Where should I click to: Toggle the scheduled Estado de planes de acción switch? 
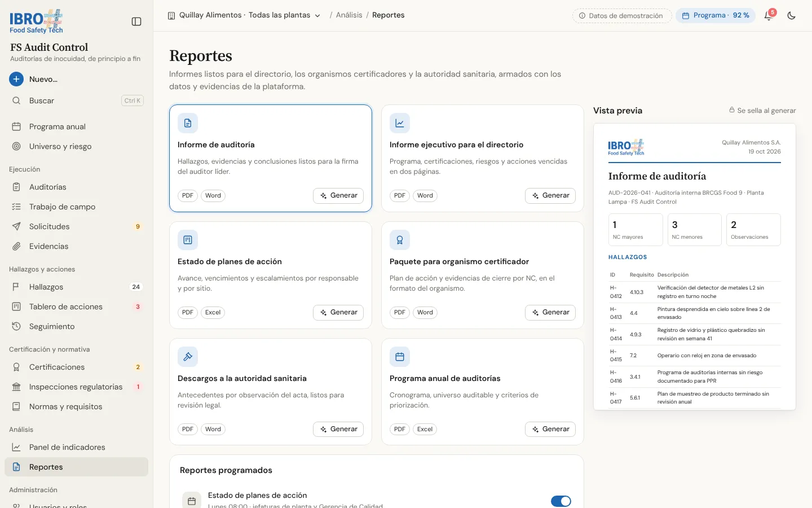[561, 501]
